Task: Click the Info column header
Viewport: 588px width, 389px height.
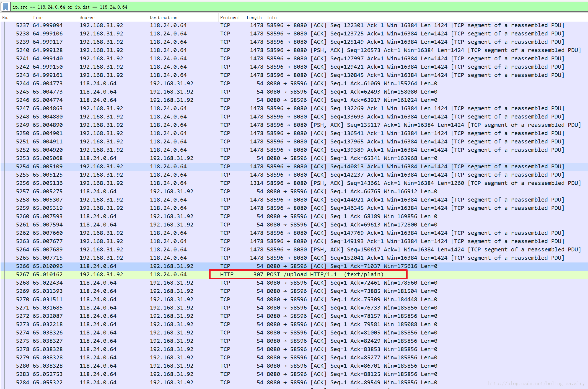Action: 427,17
